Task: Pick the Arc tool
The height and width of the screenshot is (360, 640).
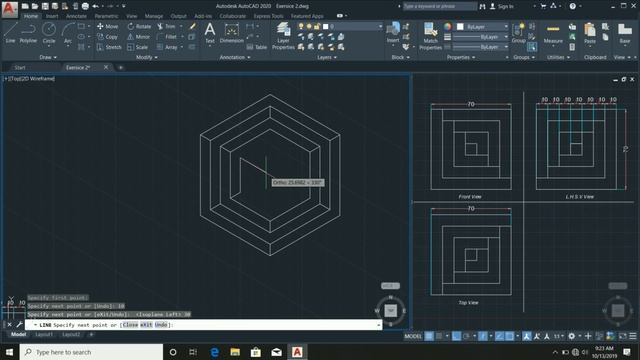Action: [x=68, y=33]
